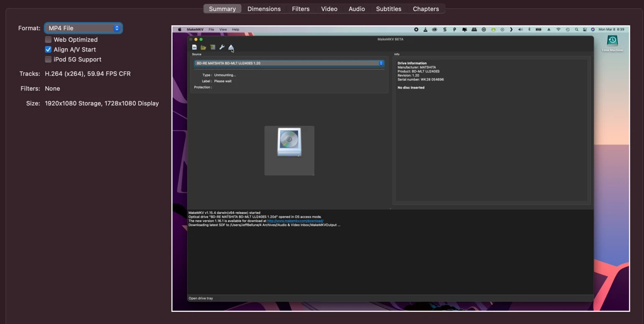Click the VLC cone menu bar icon
The height and width of the screenshot is (324, 644).
click(426, 30)
